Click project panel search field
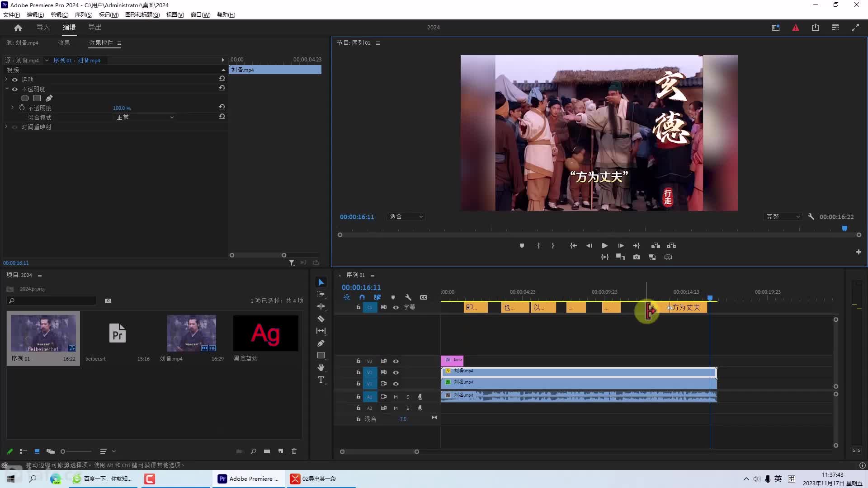 tap(52, 300)
